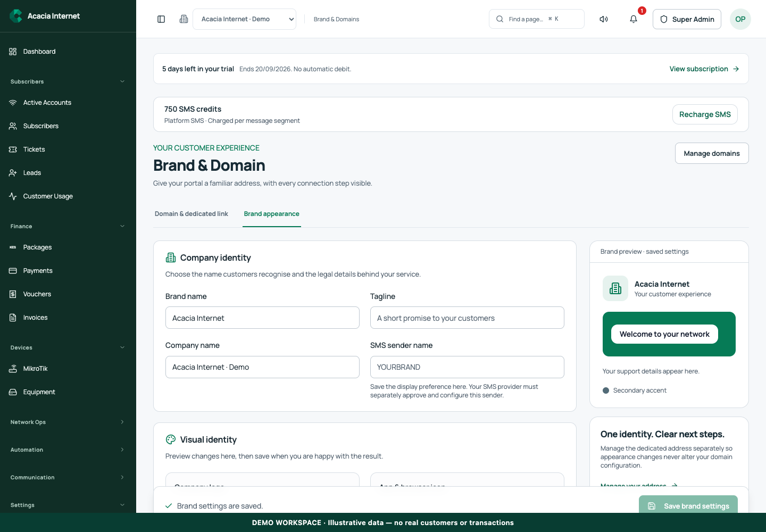
Task: Open MikroTik devices page
Action: (x=68, y=369)
